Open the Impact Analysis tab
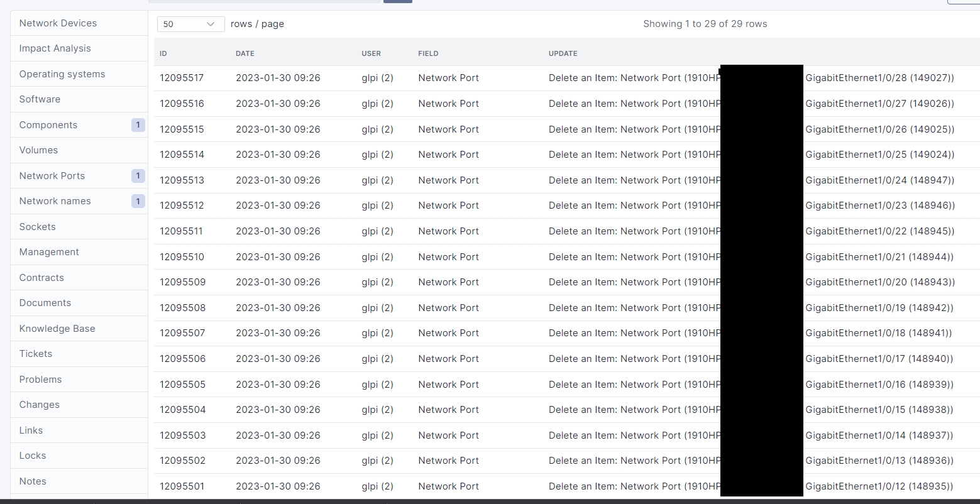 tap(55, 48)
